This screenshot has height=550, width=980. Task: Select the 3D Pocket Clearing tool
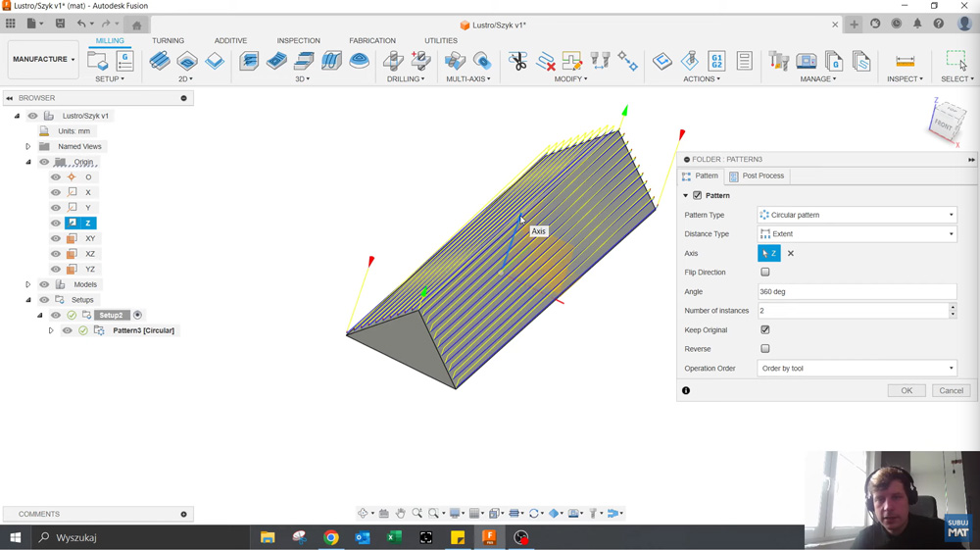[276, 61]
